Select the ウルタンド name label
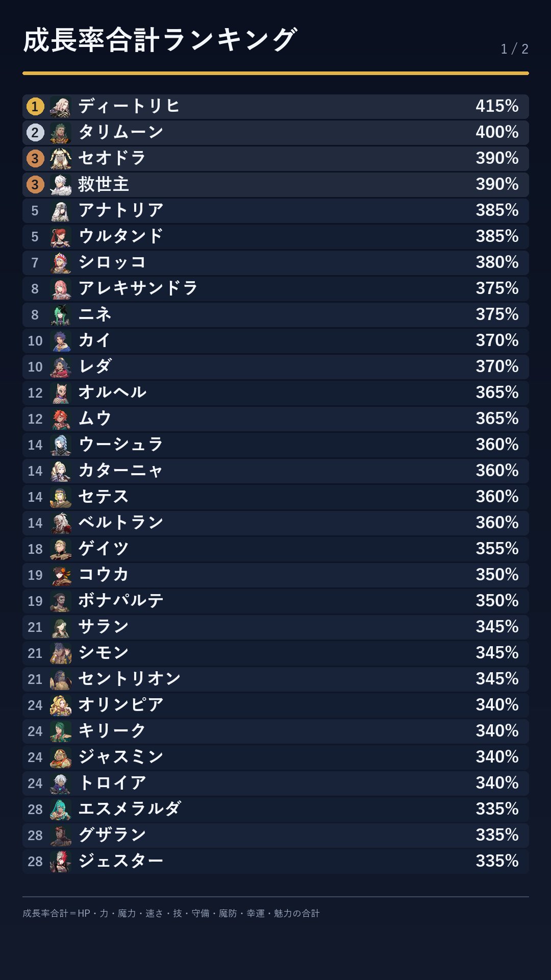Screen dimensions: 551x980 pos(121,236)
